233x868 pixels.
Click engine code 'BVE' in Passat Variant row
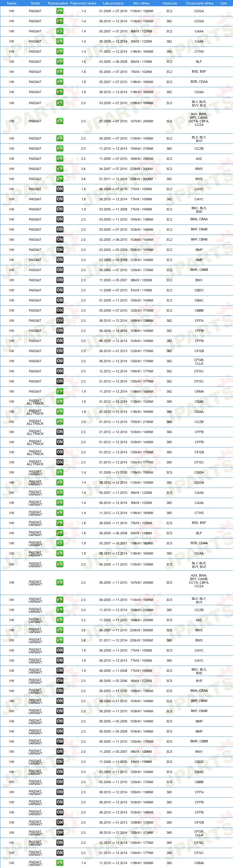click(199, 681)
